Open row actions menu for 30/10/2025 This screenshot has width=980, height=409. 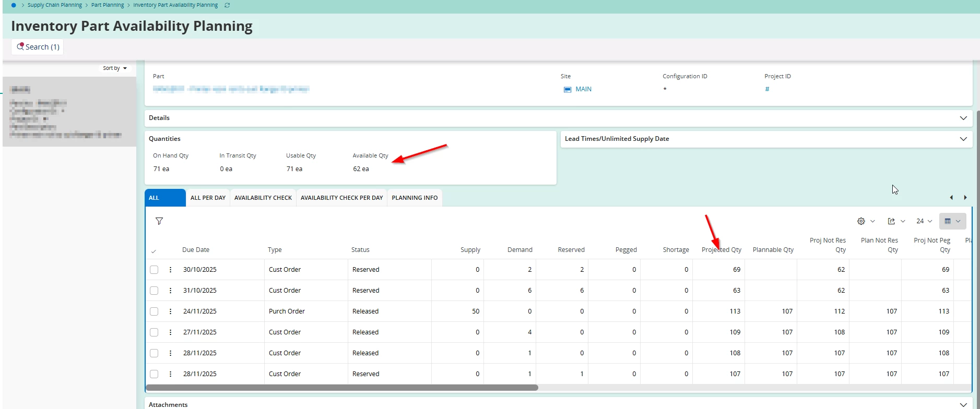point(170,270)
